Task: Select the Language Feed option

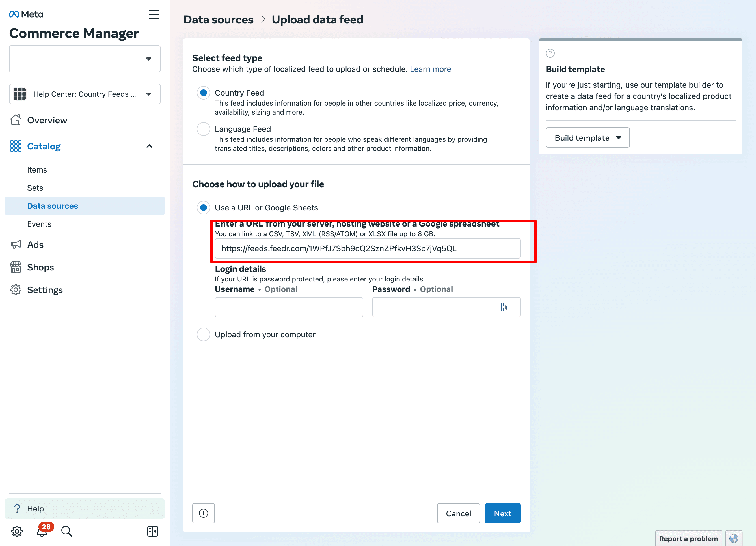Action: click(203, 129)
